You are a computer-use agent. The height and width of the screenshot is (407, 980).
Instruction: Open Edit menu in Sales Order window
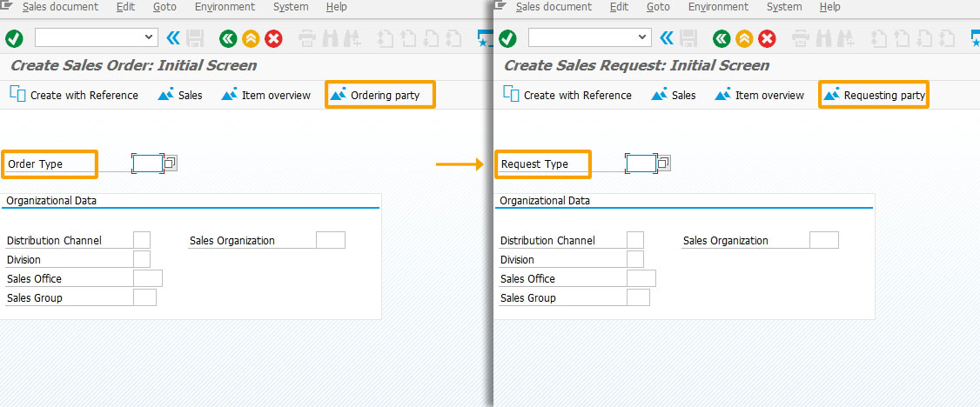pyautogui.click(x=125, y=7)
